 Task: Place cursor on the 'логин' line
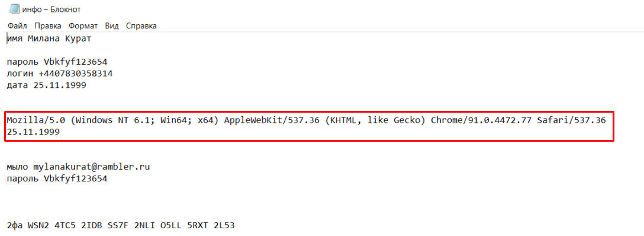(x=60, y=74)
